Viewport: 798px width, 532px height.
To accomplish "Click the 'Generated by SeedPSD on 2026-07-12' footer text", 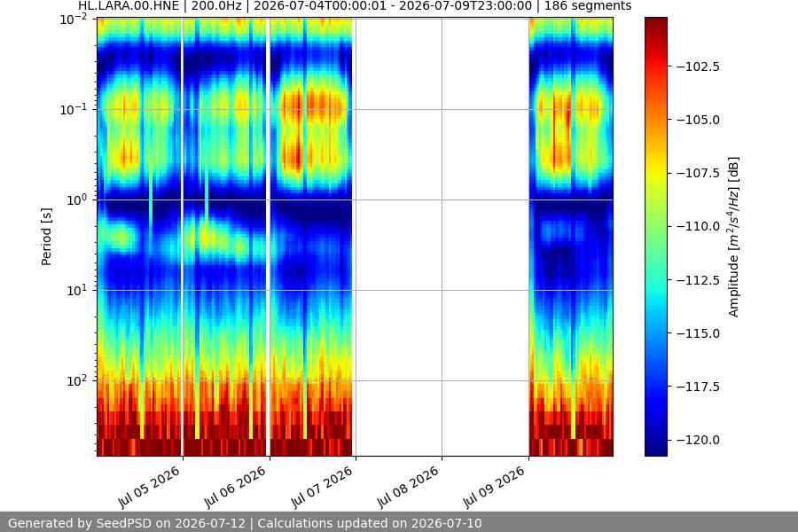I will [x=127, y=523].
